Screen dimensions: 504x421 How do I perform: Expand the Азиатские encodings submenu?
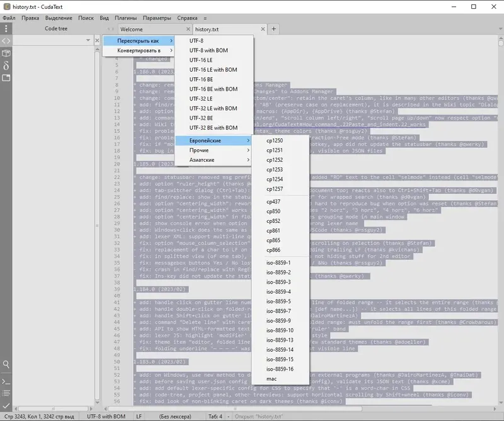[x=213, y=160]
